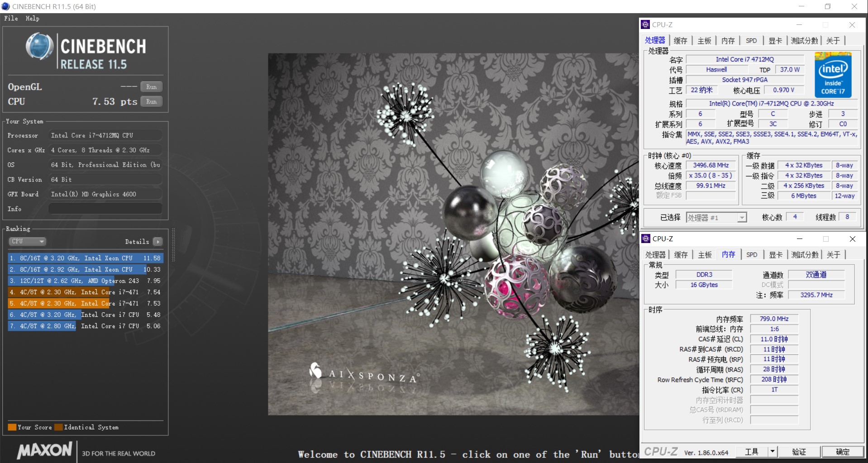
Task: Click the bus speed value 99.91 MHz
Action: click(711, 186)
